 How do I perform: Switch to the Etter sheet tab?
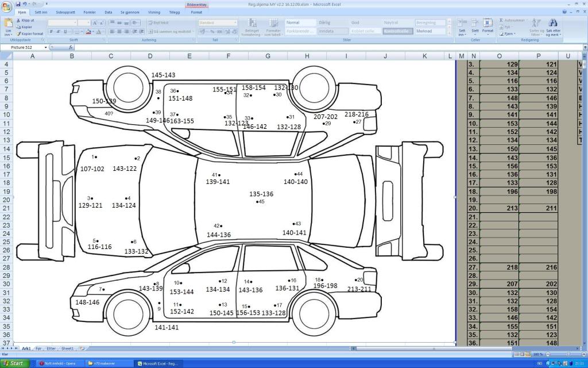[x=52, y=348]
